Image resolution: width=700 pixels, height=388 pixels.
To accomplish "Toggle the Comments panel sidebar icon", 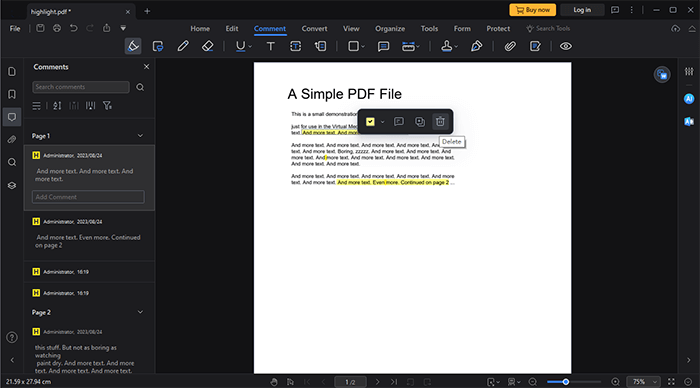I will coord(12,117).
